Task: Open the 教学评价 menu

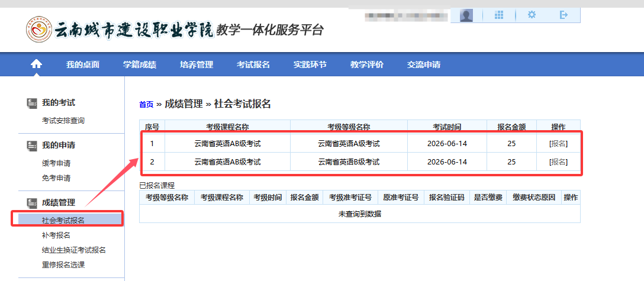Action: (367, 65)
